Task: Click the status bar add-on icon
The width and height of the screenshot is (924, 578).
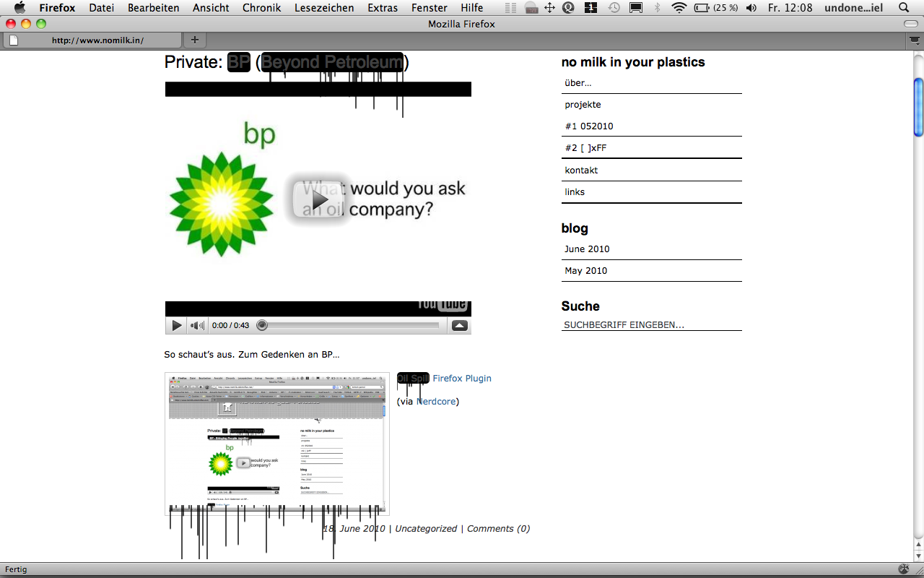Action: (x=904, y=569)
